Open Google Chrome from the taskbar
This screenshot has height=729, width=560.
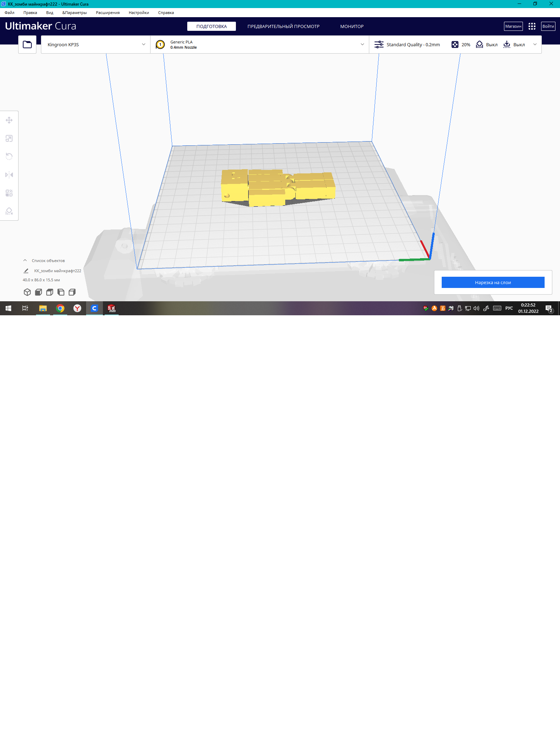tap(60, 308)
